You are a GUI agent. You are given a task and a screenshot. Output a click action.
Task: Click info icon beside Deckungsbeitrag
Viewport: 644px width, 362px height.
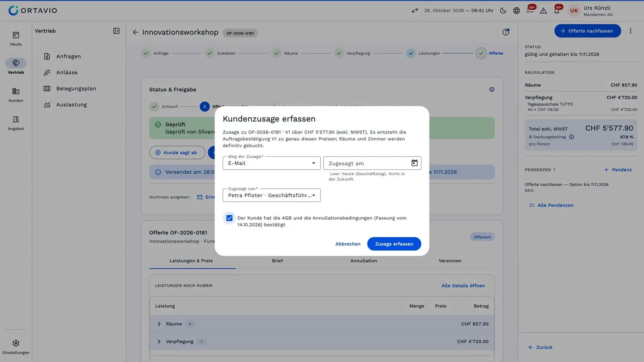572,137
